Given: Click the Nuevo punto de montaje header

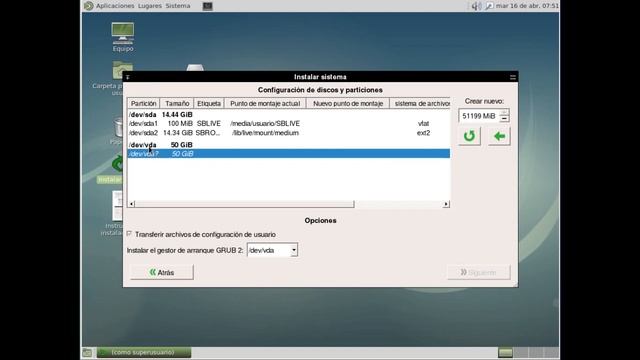Looking at the screenshot, I should click(x=348, y=104).
